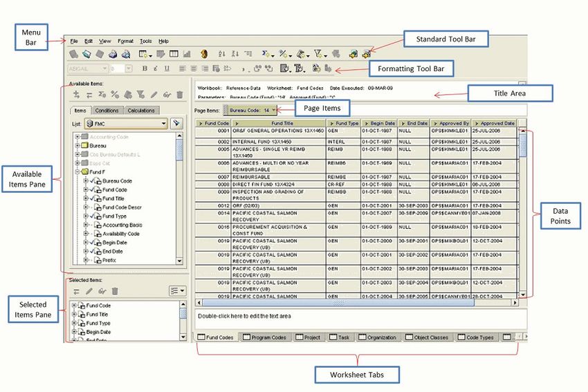Click the Print icon in standard toolbar
Screen dimensions: 588x392
pos(113,54)
